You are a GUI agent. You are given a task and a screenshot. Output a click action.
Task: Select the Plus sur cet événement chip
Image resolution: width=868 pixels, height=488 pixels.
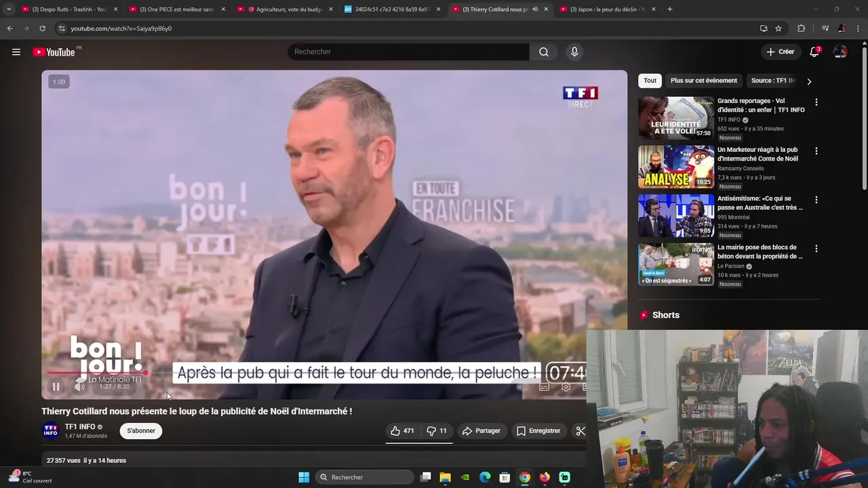703,81
